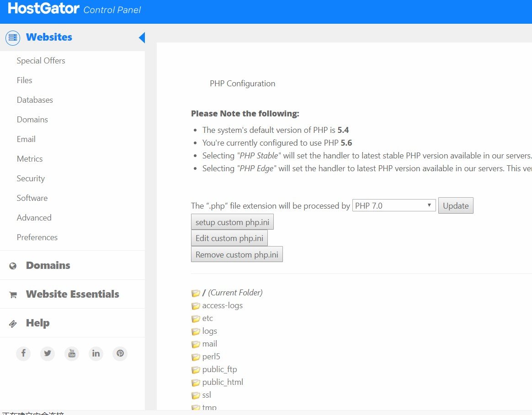Click setup custom php.ini button
Image resolution: width=532 pixels, height=415 pixels.
(x=233, y=222)
